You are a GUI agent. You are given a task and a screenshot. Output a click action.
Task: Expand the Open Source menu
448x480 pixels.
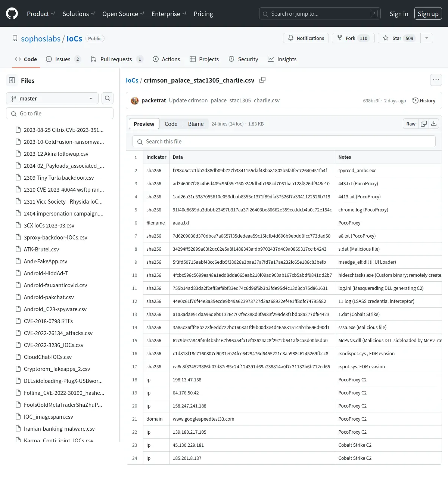click(123, 14)
